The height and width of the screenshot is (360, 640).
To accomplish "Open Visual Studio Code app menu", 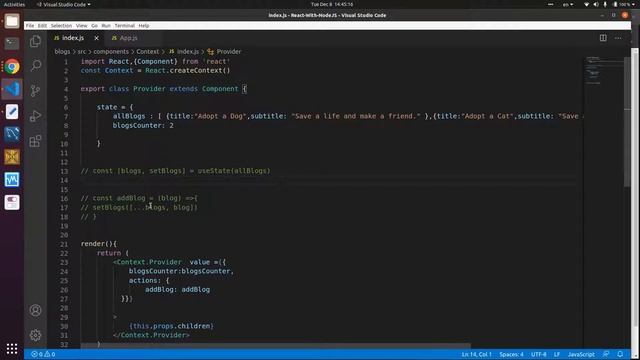I will (64, 4).
